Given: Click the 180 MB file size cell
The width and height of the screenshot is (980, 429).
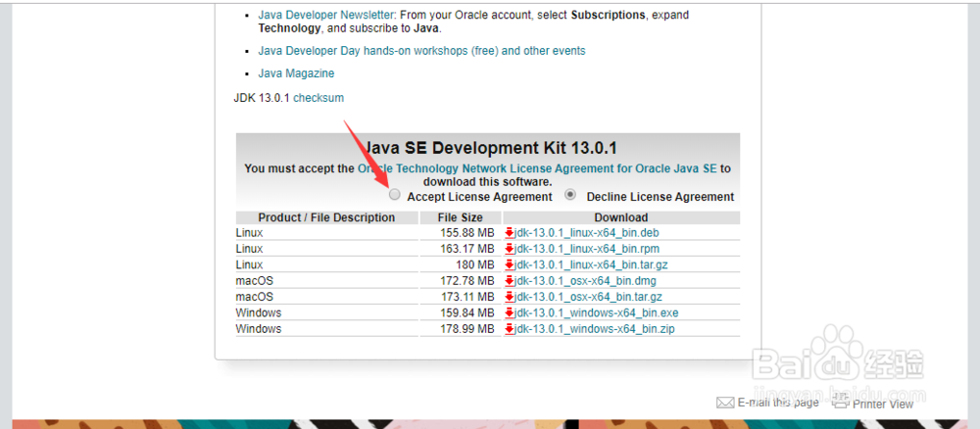Looking at the screenshot, I should pos(460,264).
